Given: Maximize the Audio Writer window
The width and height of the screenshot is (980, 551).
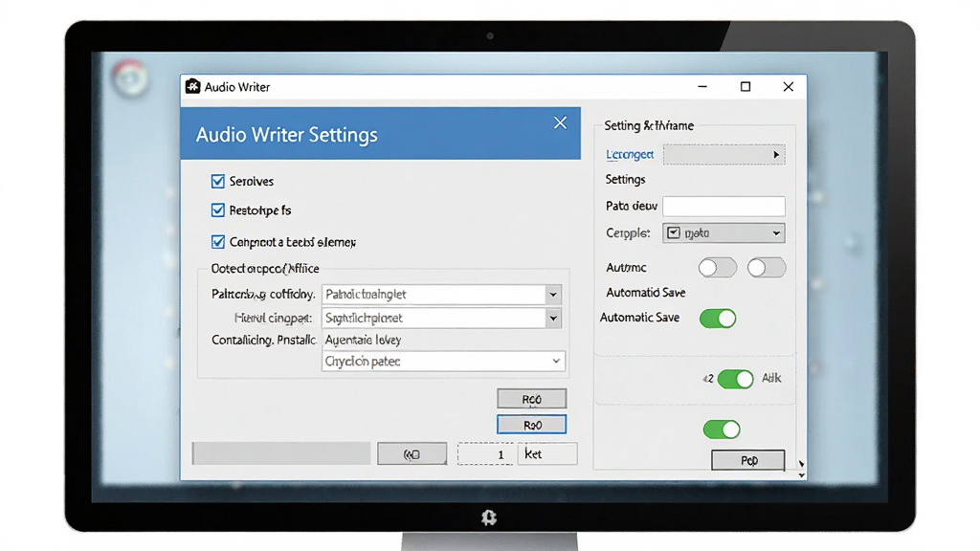Looking at the screenshot, I should [745, 87].
